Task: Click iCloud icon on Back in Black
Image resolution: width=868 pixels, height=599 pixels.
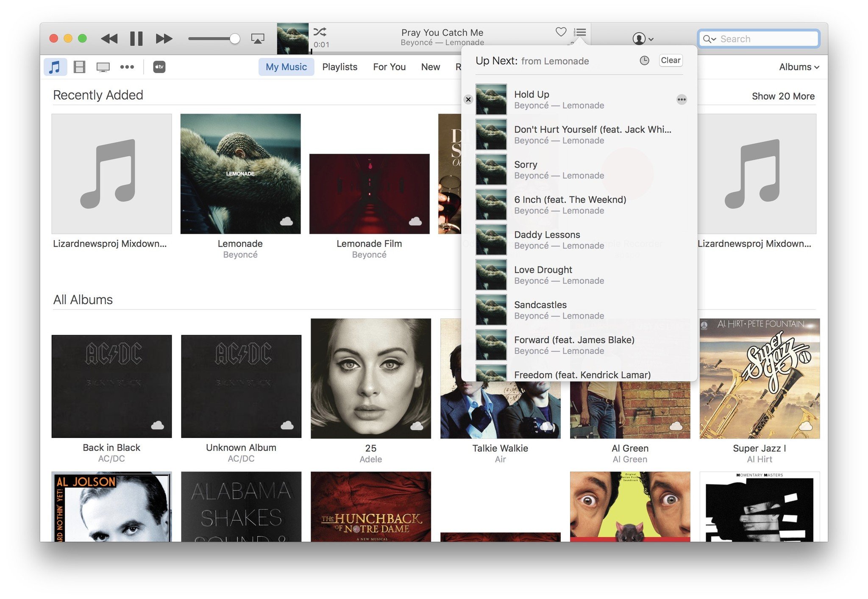Action: (158, 425)
